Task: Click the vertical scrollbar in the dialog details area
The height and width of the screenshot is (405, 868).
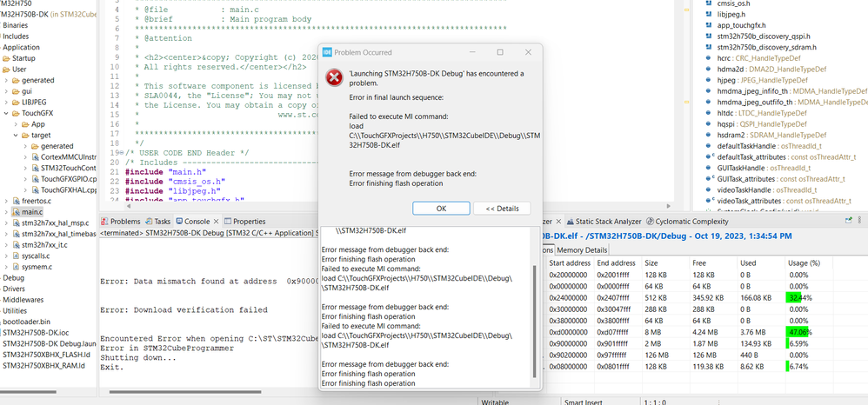Action: pyautogui.click(x=534, y=321)
